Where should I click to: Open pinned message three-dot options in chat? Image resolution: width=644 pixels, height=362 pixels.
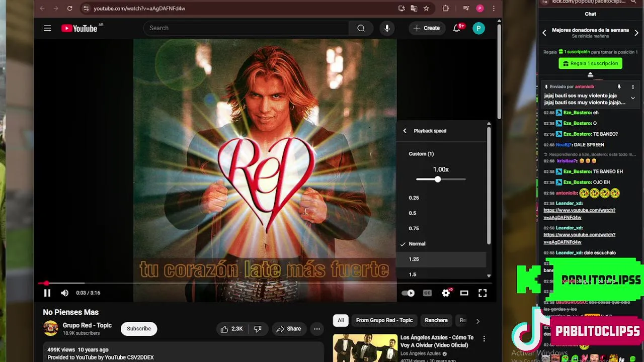tap(633, 87)
